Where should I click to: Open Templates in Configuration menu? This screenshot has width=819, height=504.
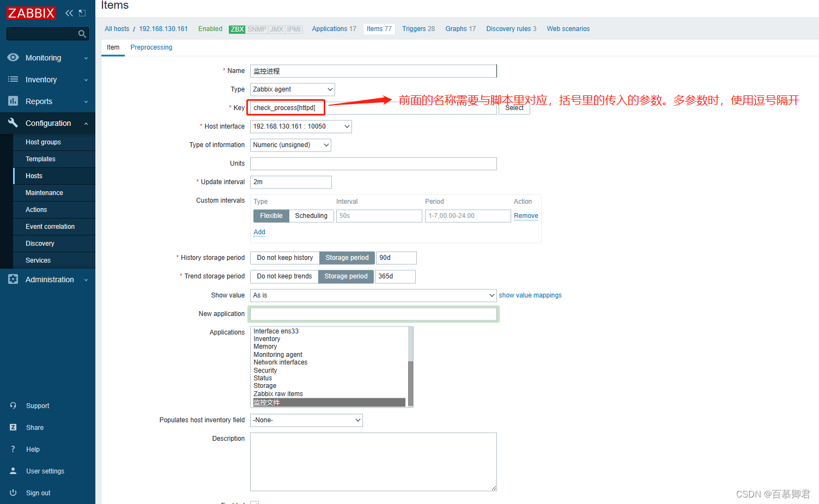click(40, 159)
